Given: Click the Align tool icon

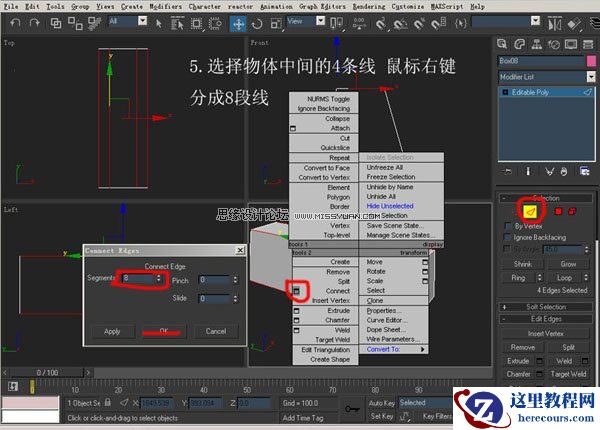Looking at the screenshot, I should [574, 24].
